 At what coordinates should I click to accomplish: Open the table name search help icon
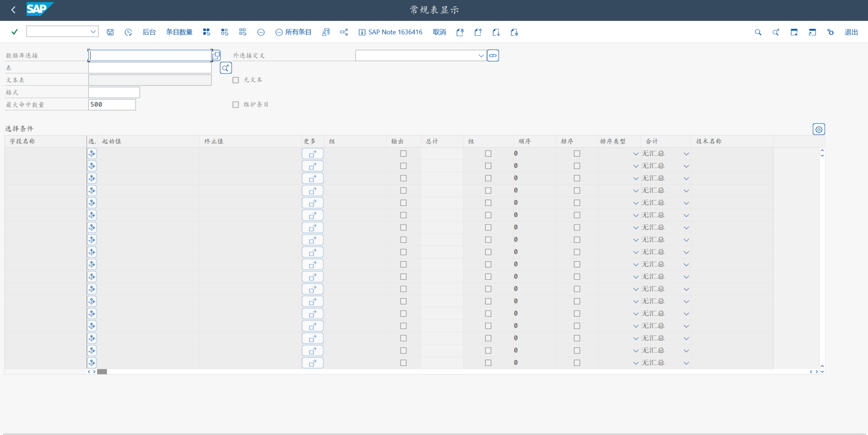click(x=225, y=67)
